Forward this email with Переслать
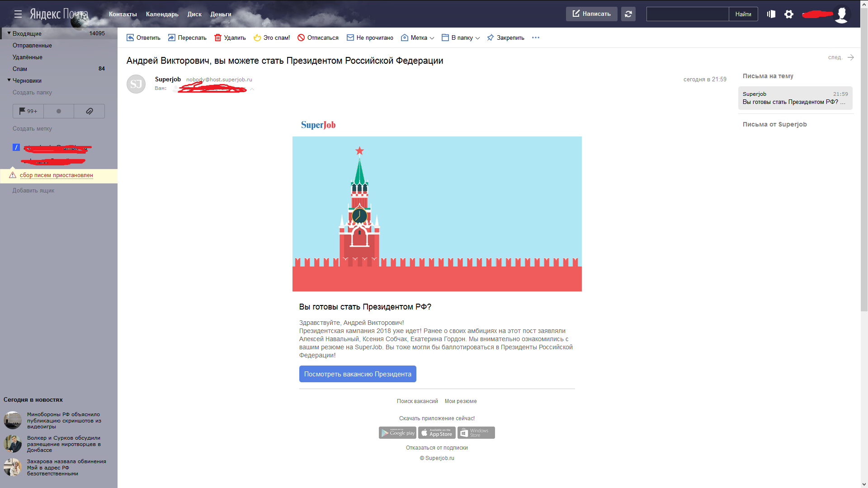The image size is (868, 488). click(x=187, y=38)
